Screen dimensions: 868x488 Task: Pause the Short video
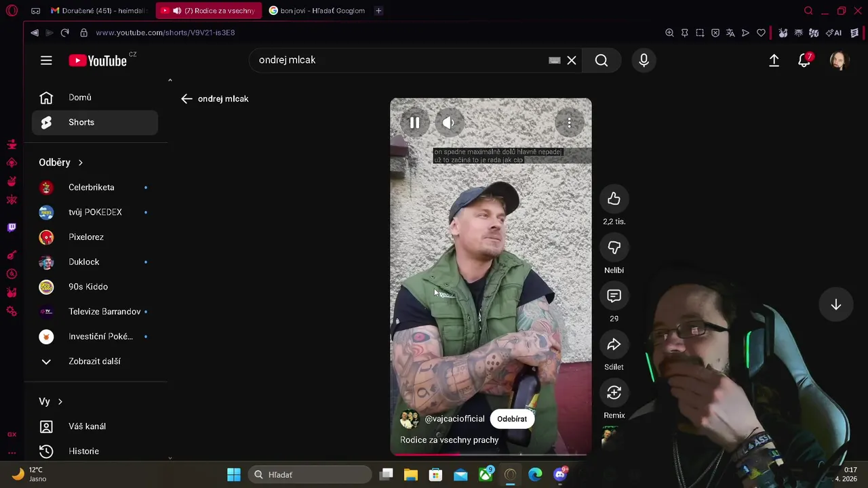pos(414,123)
